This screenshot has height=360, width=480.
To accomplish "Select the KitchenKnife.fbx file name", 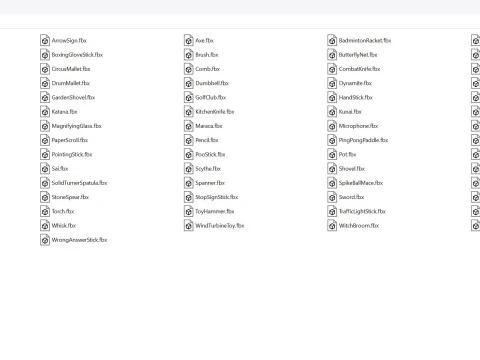I will click(x=215, y=112).
